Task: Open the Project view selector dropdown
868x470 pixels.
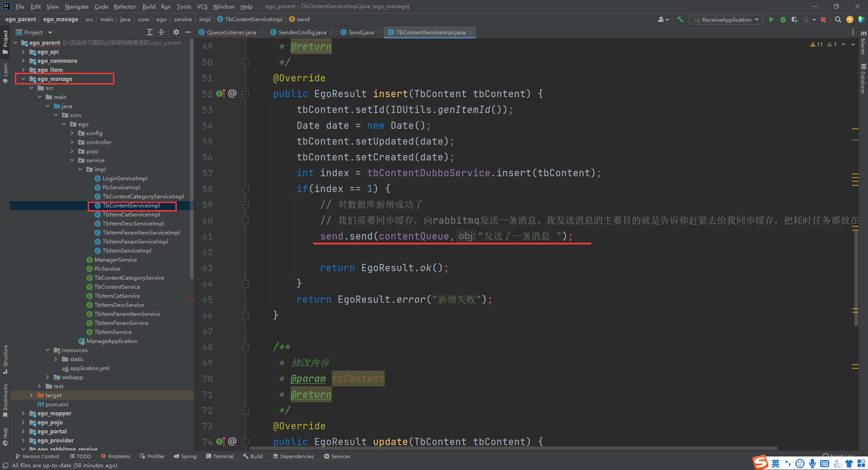Action: tap(34, 32)
